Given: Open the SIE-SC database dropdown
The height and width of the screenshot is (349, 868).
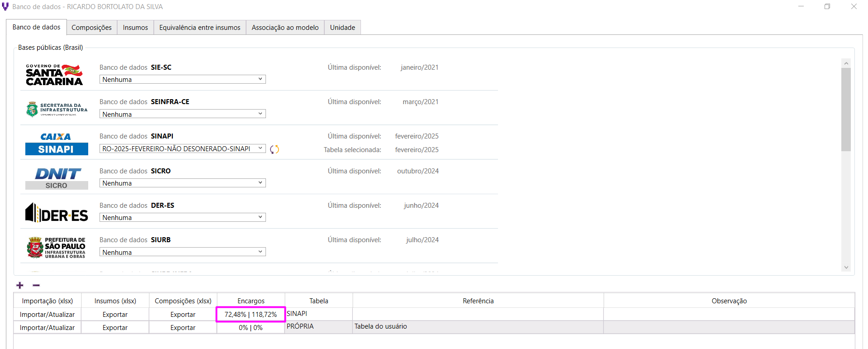Looking at the screenshot, I should click(x=183, y=79).
